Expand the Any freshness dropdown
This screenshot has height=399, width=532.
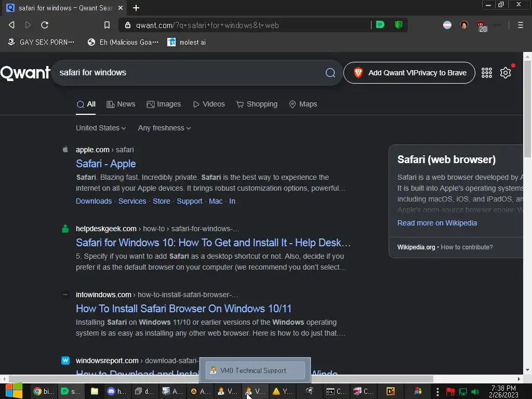point(164,128)
